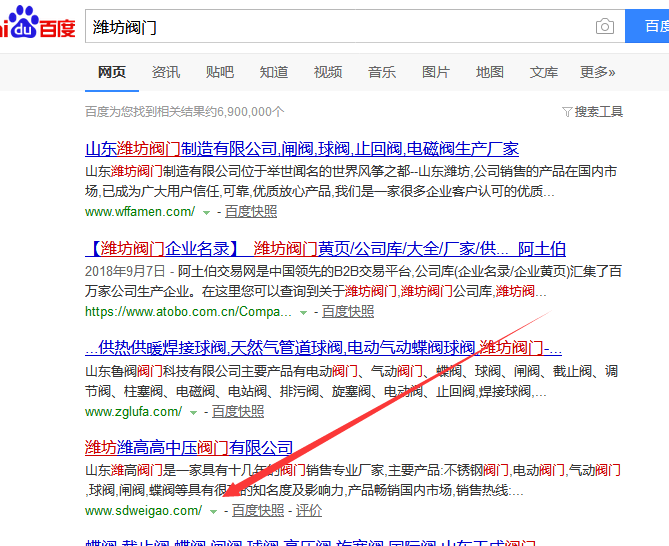Click the www.sdweigao.com/ URL
The height and width of the screenshot is (546, 669).
[x=144, y=511]
